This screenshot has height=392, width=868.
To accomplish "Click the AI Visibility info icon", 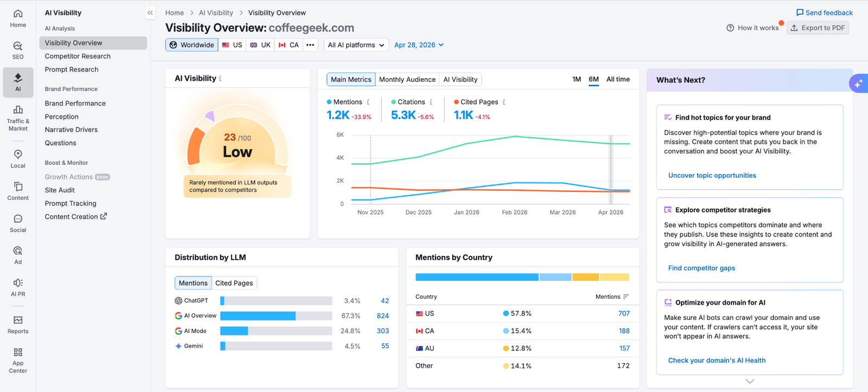I will click(x=220, y=79).
